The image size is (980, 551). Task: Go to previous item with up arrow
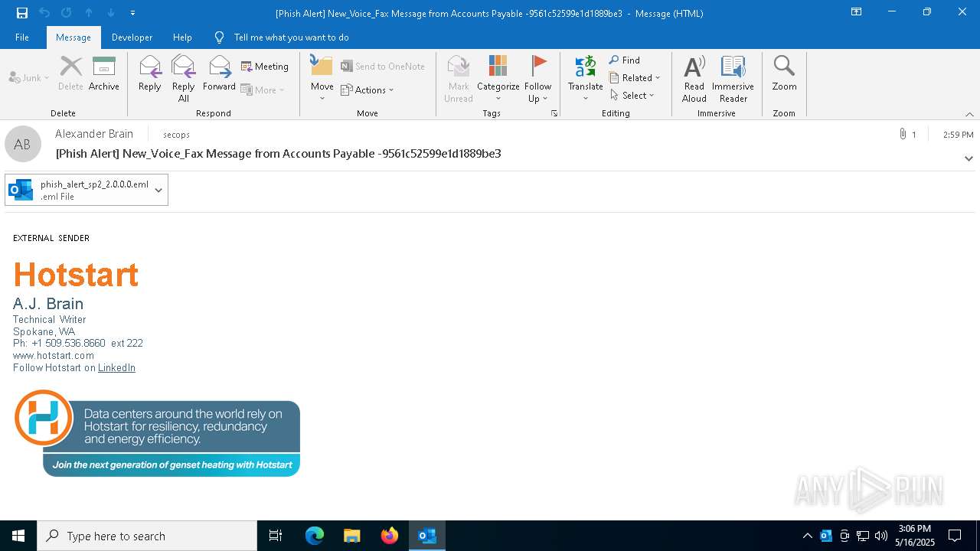89,12
